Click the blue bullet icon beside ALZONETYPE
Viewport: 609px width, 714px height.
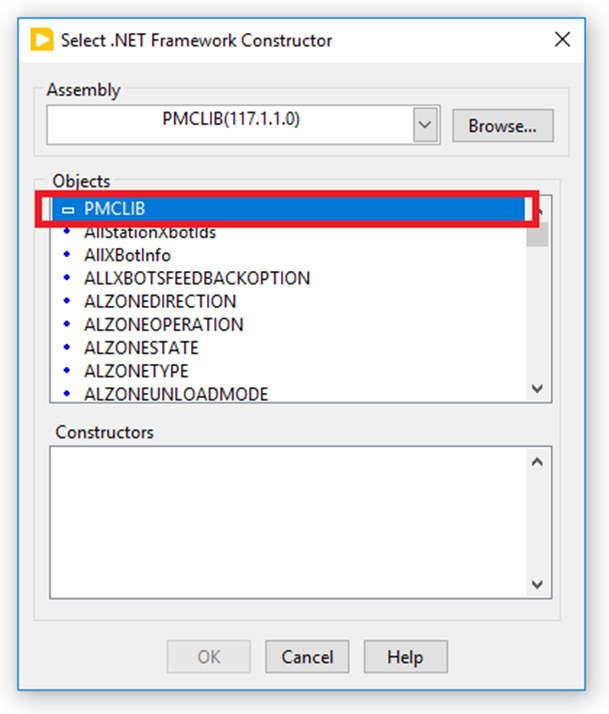coord(67,371)
